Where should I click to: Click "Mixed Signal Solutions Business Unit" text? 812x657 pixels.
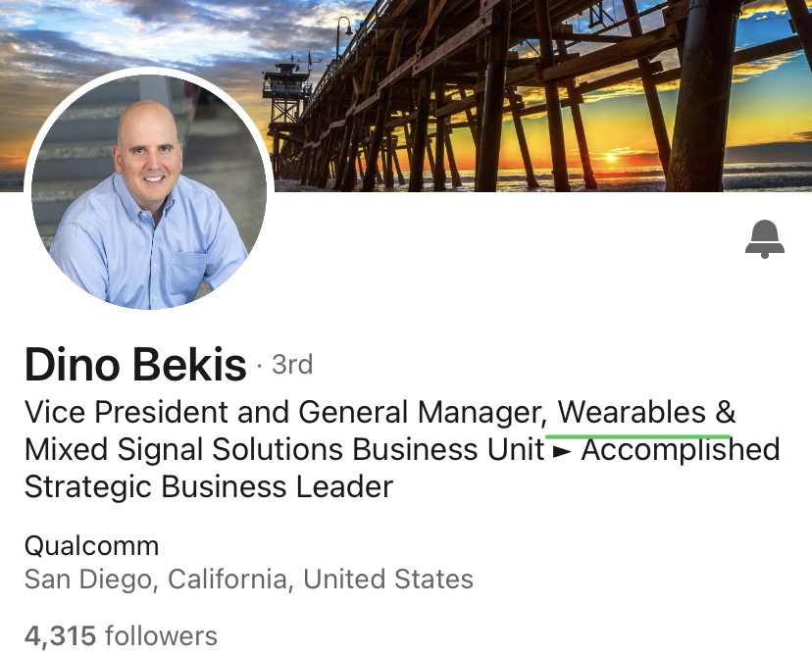tap(284, 450)
